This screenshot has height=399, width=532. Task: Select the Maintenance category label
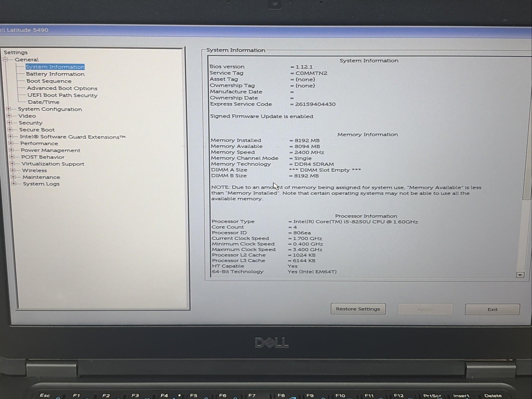41,177
